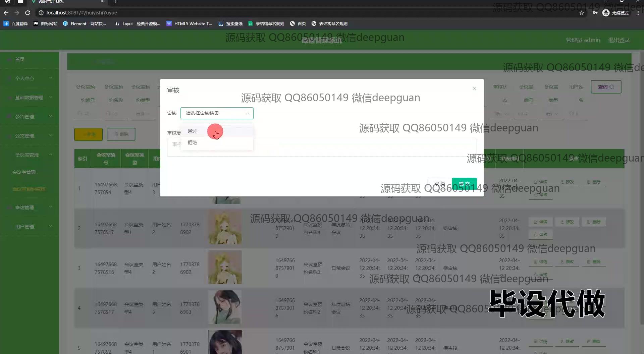This screenshot has height=354, width=644.
Task: Open the browser three-dot menu
Action: (x=638, y=13)
